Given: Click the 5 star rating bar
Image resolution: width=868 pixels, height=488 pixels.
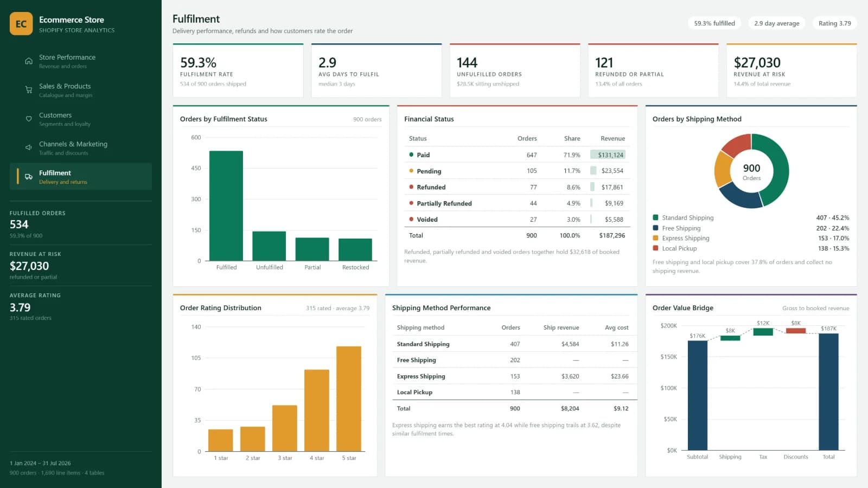Looking at the screenshot, I should click(349, 399).
